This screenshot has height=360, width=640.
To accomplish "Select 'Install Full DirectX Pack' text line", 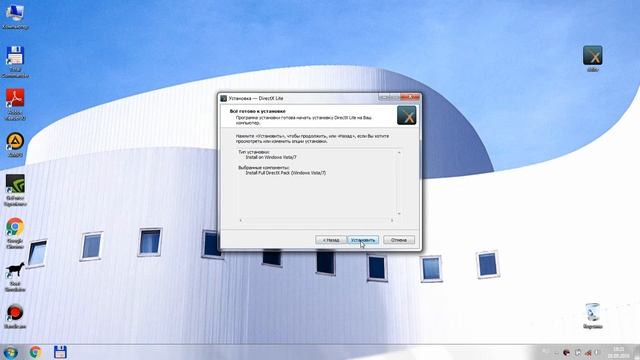I will pos(286,173).
